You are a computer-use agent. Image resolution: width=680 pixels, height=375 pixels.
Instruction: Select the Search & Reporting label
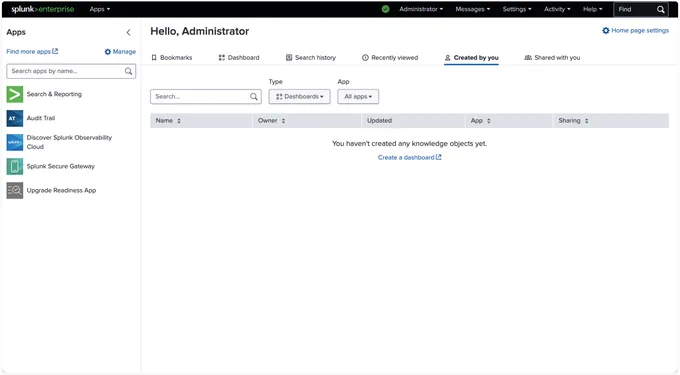coord(54,94)
